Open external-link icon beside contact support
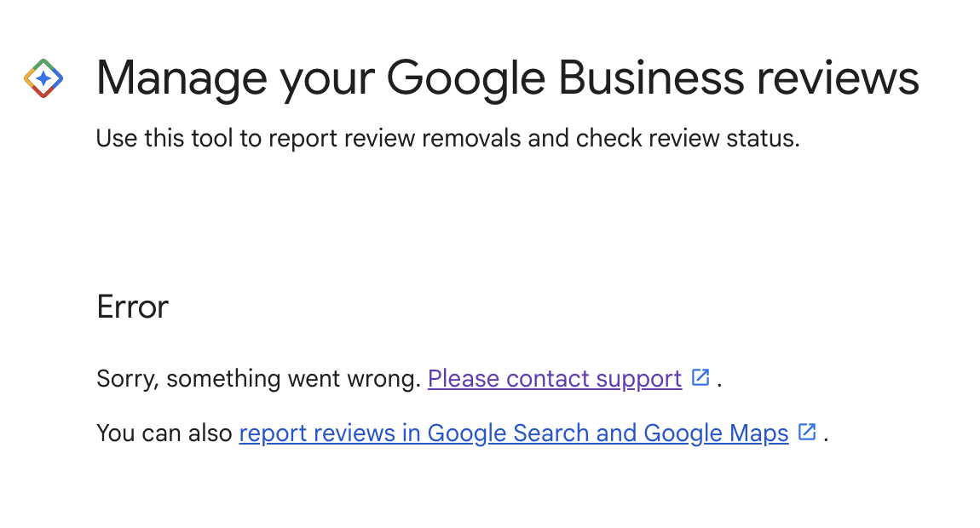The height and width of the screenshot is (528, 980). (x=700, y=377)
